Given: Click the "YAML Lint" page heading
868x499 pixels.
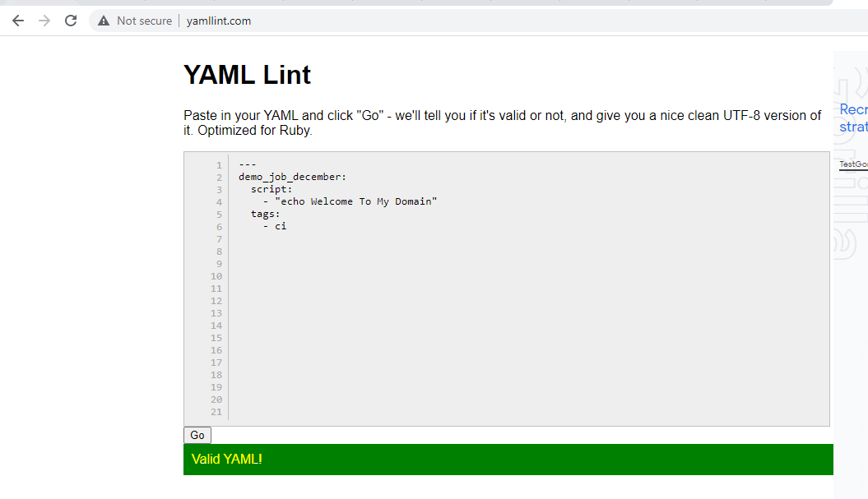Looking at the screenshot, I should [x=247, y=75].
